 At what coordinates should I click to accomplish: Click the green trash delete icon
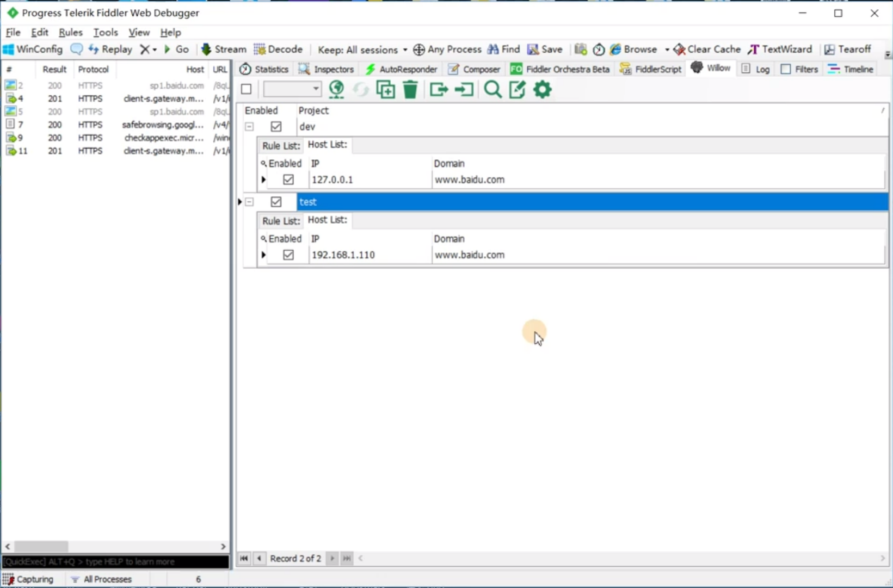click(410, 89)
